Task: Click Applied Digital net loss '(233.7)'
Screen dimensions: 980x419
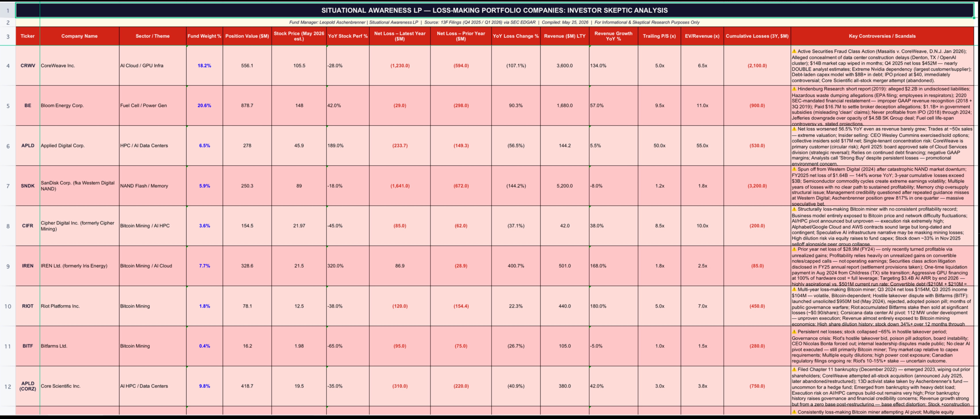Action: 400,146
